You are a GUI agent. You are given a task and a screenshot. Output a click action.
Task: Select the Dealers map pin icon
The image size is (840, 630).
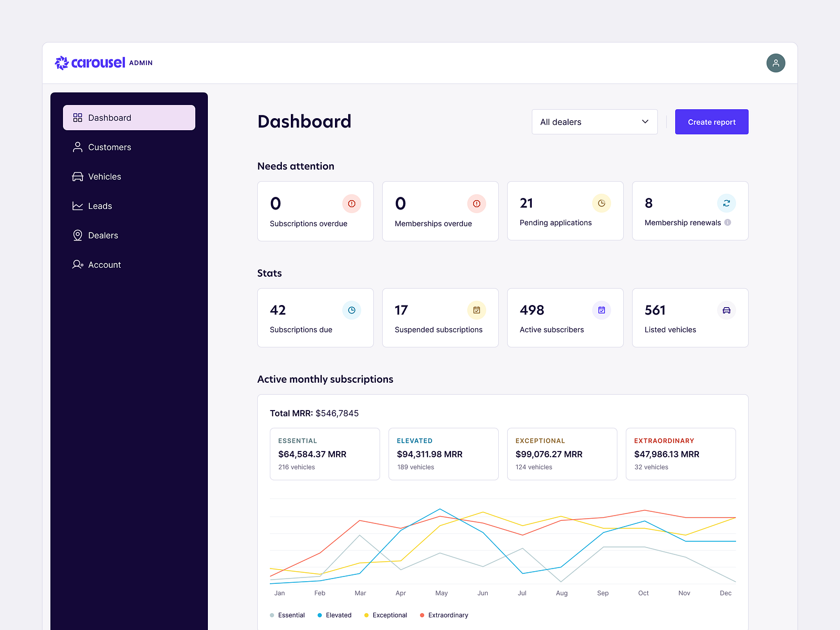click(x=77, y=235)
